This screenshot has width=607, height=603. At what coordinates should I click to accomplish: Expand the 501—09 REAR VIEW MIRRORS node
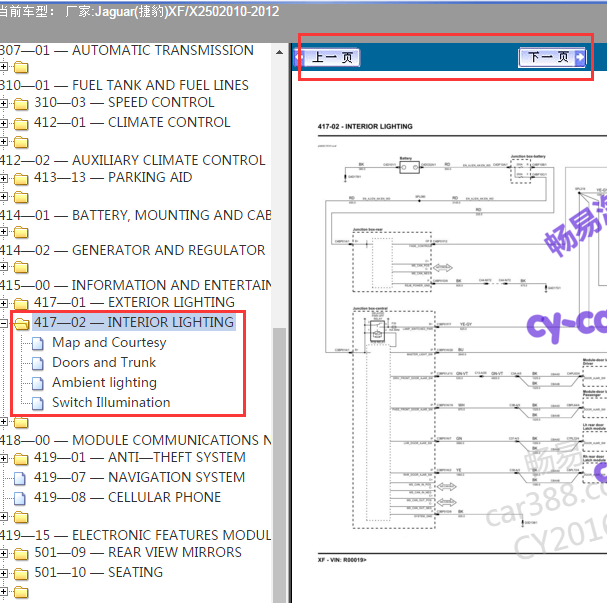[3, 553]
